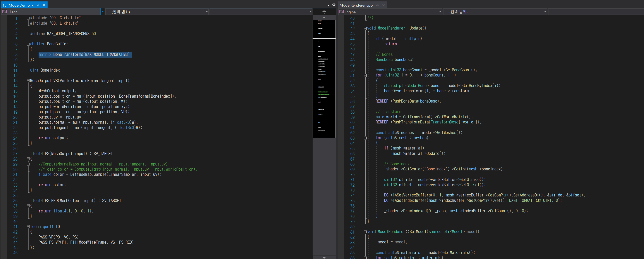Click the split editor window icon
The image size is (644, 259).
pos(324,12)
